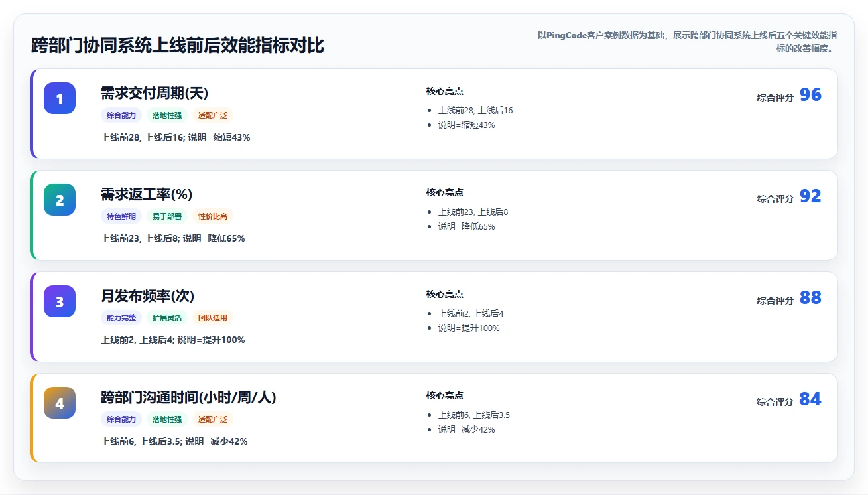868x495 pixels.
Task: Click bullet 上线前6, 上线后3.5
Action: [474, 415]
